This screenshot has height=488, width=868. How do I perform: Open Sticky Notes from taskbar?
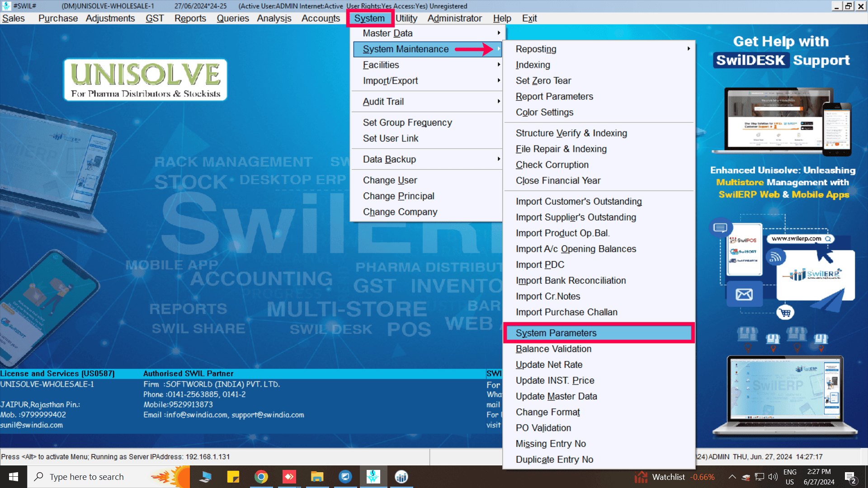pos(233,477)
